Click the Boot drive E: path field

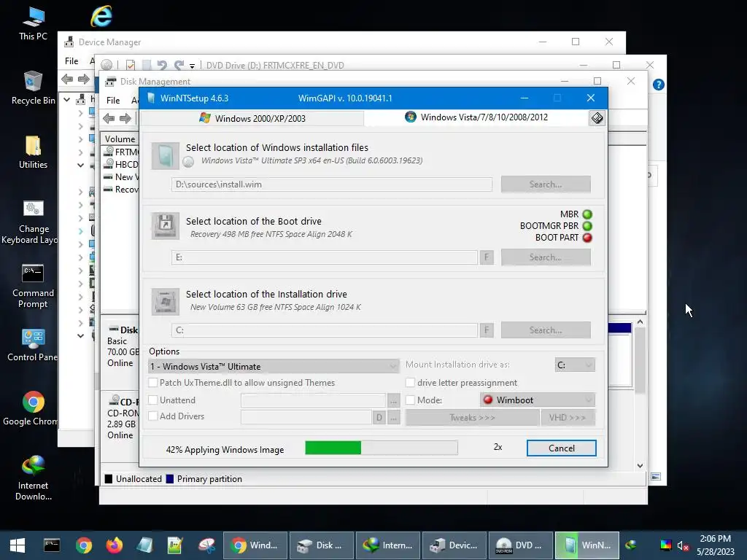pos(325,257)
